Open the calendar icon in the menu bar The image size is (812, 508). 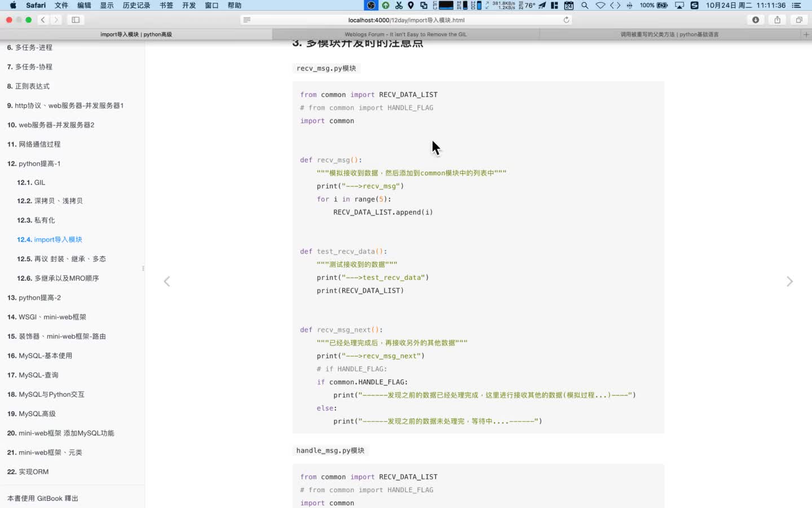569,5
